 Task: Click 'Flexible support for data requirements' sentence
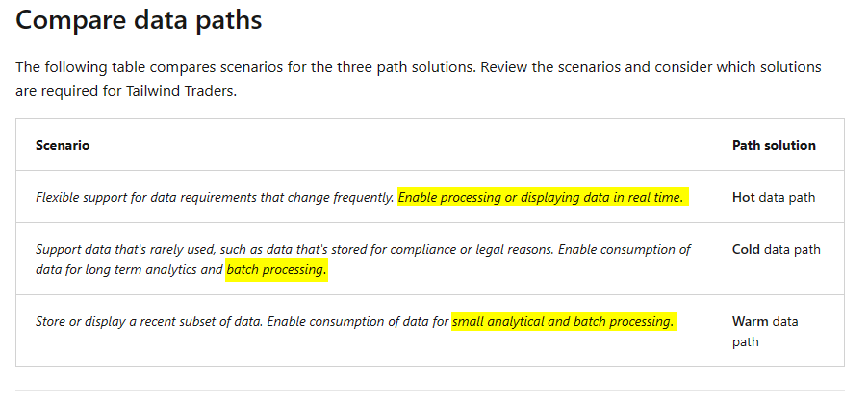coord(215,197)
